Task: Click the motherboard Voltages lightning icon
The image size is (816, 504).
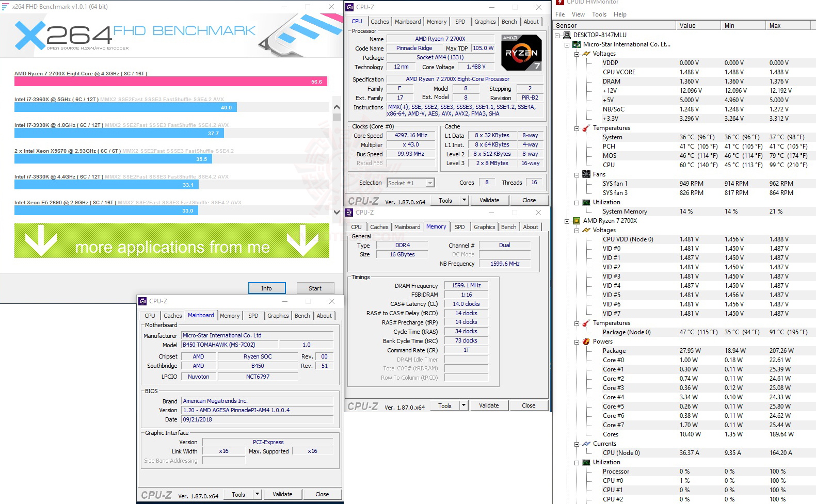Action: point(586,54)
